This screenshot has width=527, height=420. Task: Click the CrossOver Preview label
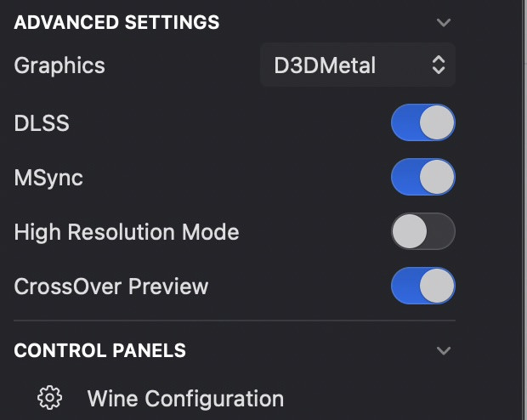point(111,287)
